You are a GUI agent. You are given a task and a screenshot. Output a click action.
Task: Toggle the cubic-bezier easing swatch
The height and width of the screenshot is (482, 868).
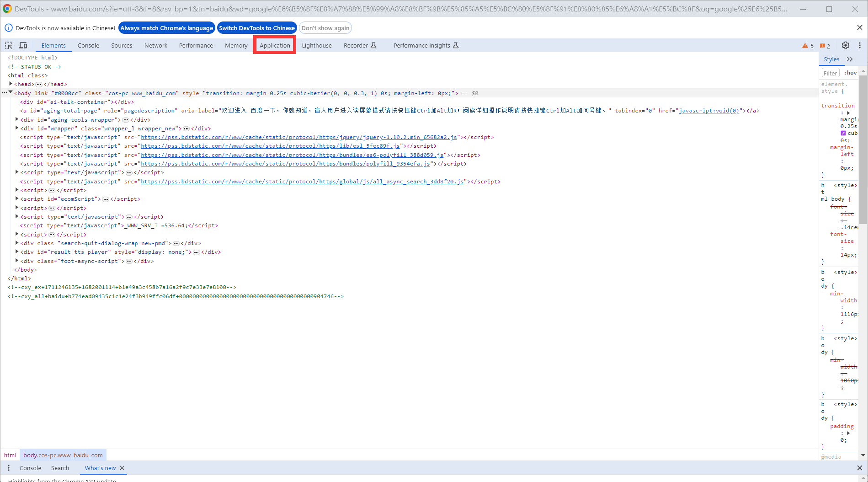pyautogui.click(x=843, y=133)
